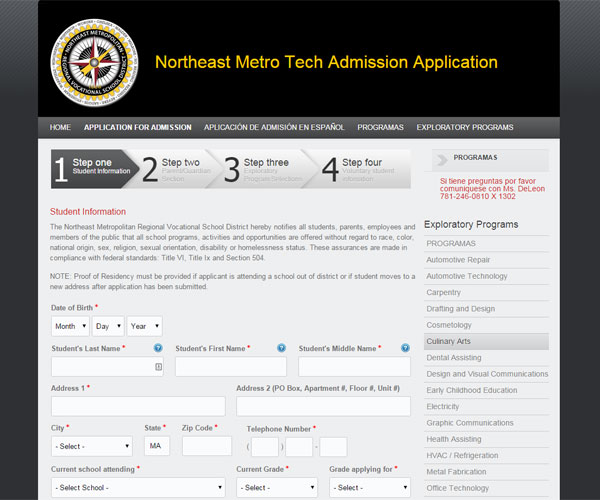
Task: Open Office Technology program link
Action: pos(458,488)
